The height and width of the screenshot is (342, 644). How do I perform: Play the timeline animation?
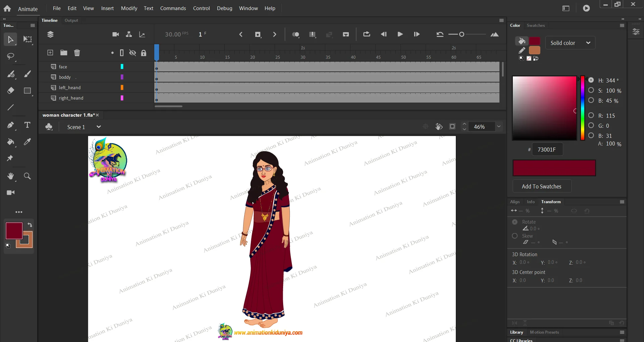point(400,34)
